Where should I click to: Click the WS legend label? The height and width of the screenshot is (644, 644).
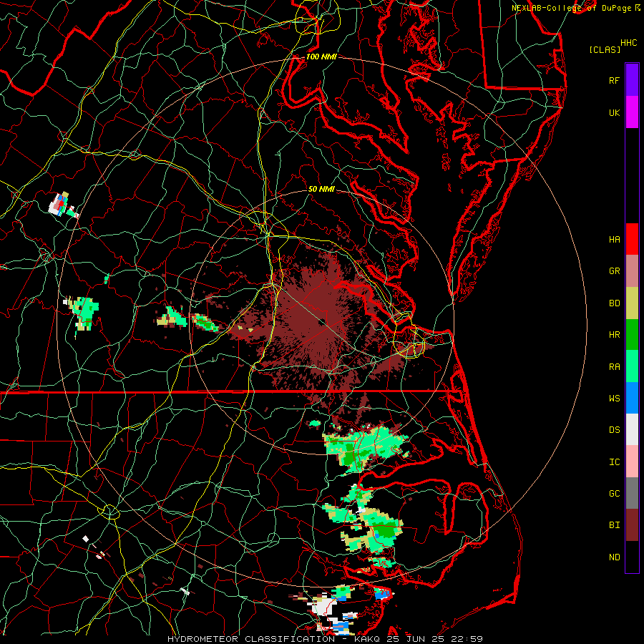(614, 399)
